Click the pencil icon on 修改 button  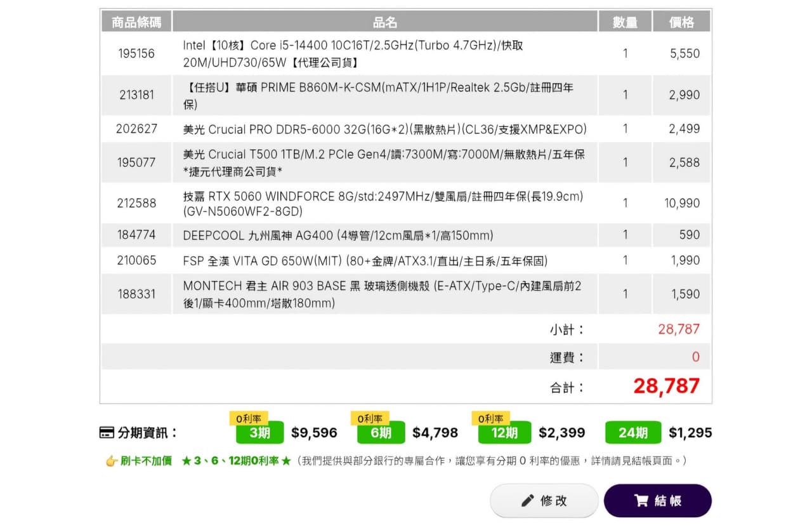[x=527, y=501]
